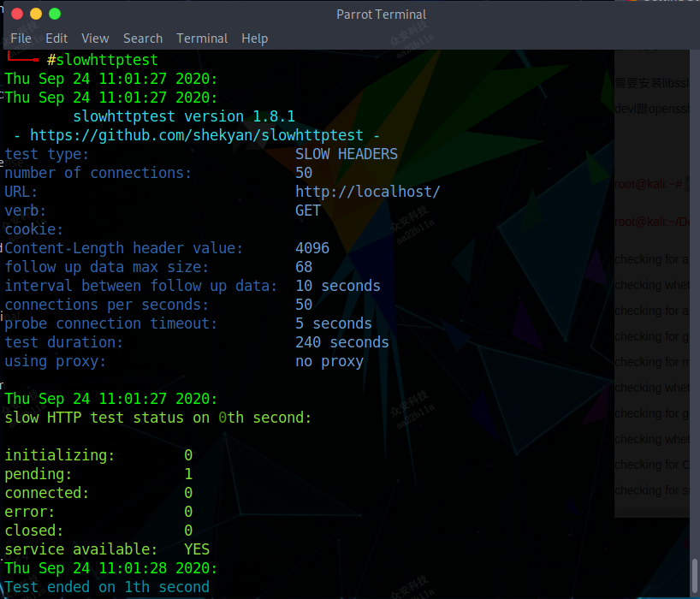Open the Edit menu
Image resolution: width=700 pixels, height=599 pixels.
(56, 38)
